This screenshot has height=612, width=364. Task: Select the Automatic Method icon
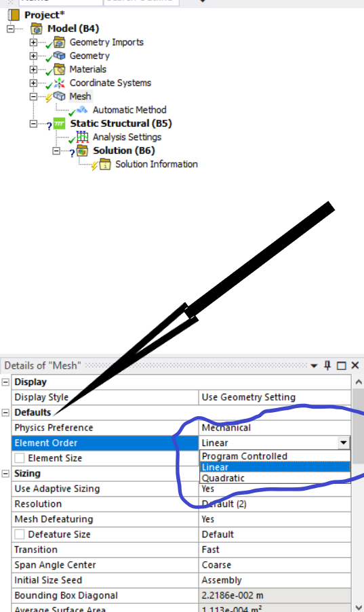point(82,110)
